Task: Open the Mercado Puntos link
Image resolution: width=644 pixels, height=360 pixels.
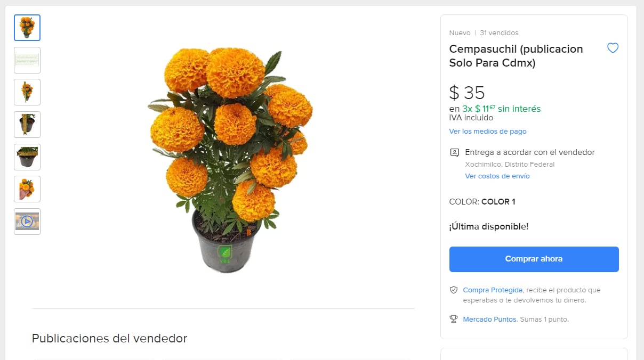Action: (x=489, y=319)
